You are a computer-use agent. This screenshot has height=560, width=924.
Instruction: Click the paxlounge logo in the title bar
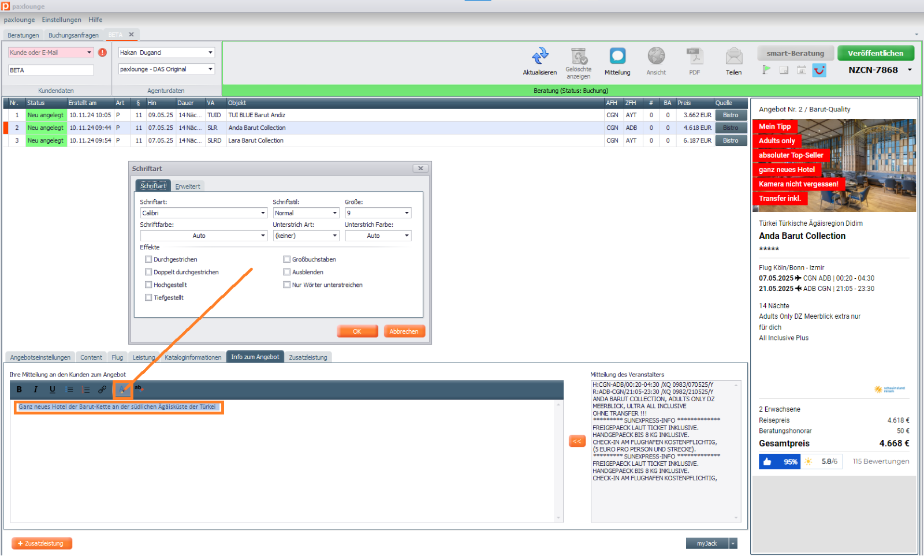[5, 6]
